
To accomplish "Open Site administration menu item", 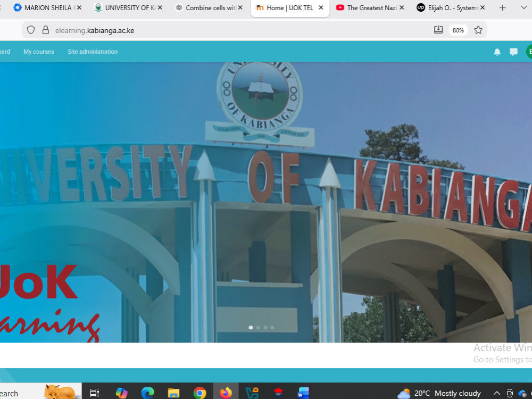I will coord(93,52).
